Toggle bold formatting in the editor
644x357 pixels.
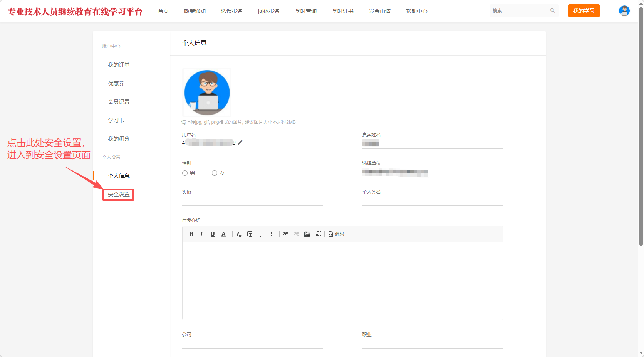[x=191, y=234]
